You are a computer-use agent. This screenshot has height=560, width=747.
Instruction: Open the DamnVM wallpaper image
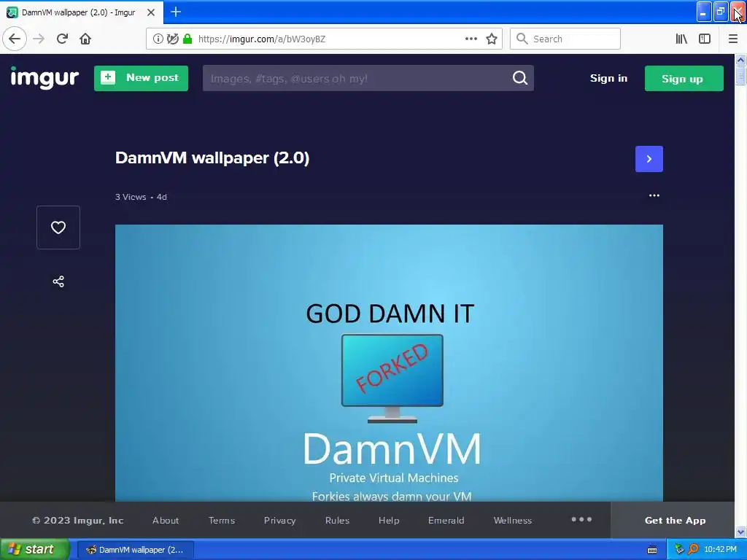(x=389, y=363)
